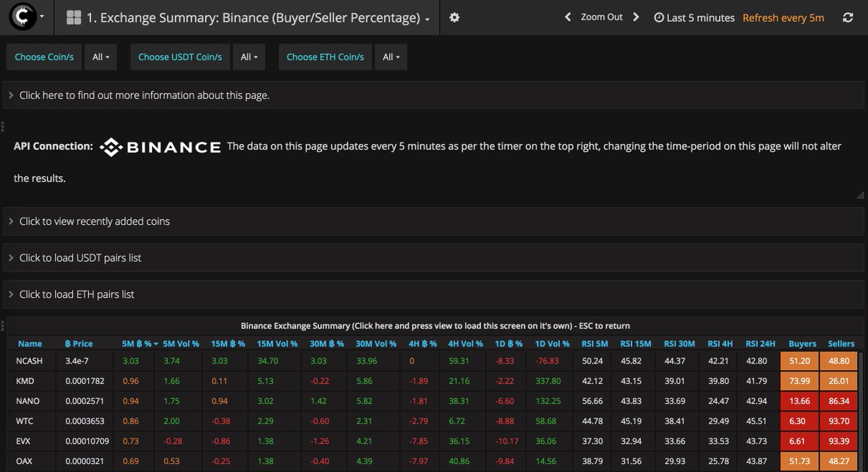The width and height of the screenshot is (868, 472).
Task: Open the Choose USDT Coin/s All dropdown
Action: point(249,57)
